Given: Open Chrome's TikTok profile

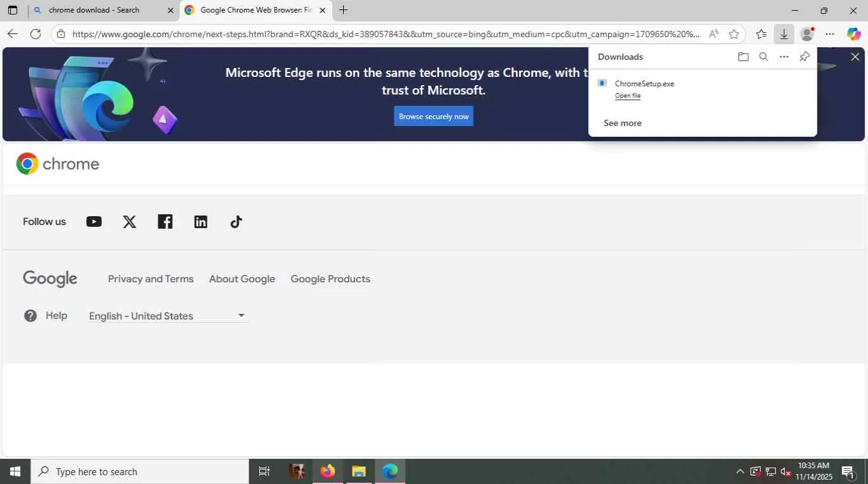Looking at the screenshot, I should [x=236, y=222].
